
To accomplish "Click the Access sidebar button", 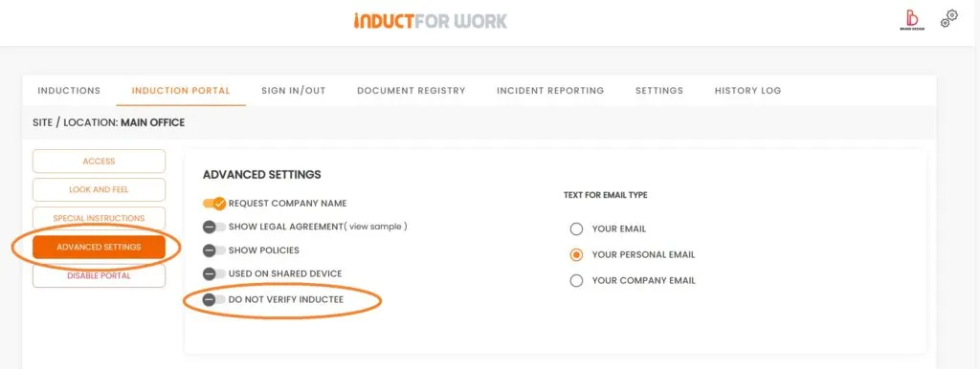I will [99, 162].
